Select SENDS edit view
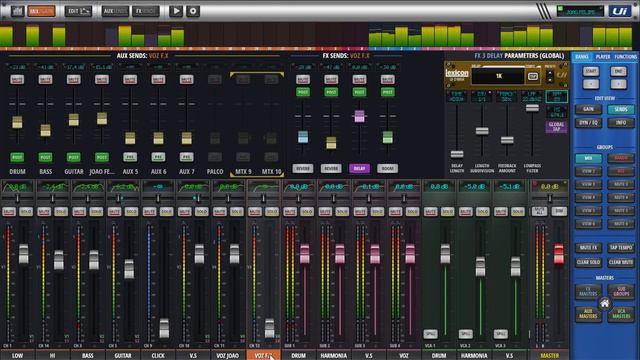640x360 pixels. click(621, 109)
